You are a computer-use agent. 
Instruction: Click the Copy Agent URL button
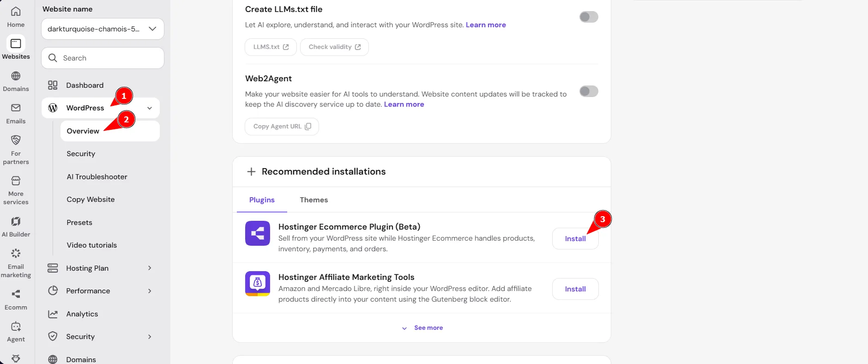(x=282, y=127)
